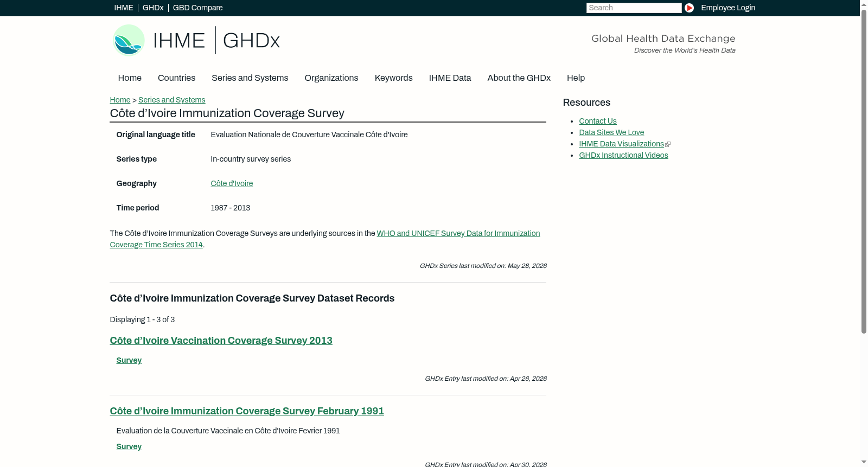Open Contact Us resource link

pos(598,121)
